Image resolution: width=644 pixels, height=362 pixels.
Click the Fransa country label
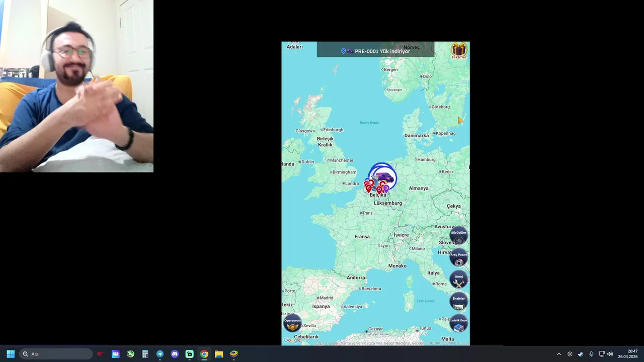click(x=362, y=236)
